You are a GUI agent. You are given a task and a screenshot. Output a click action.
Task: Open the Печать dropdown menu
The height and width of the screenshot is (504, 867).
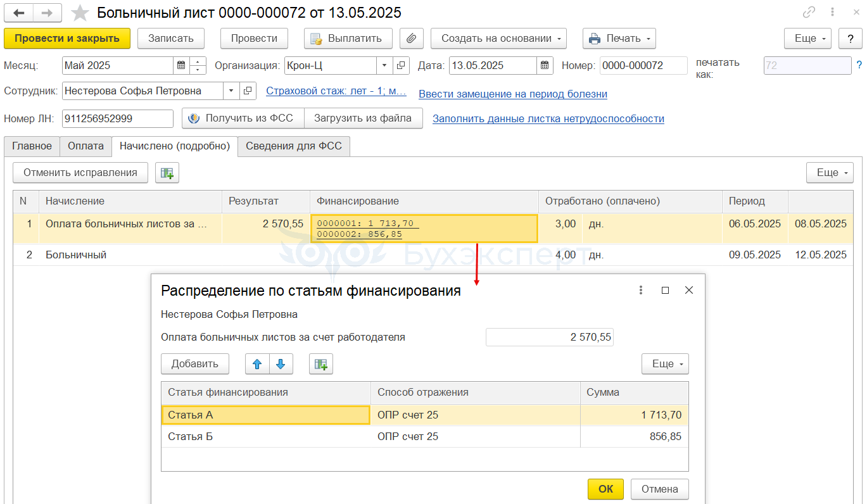619,38
